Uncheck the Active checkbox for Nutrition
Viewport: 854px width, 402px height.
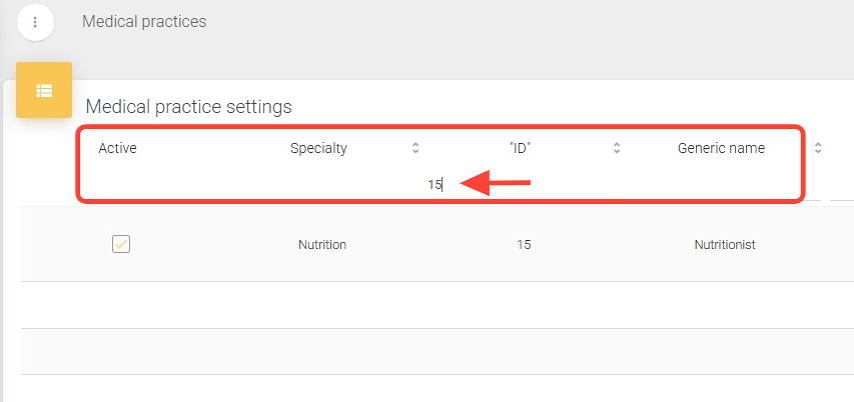[121, 244]
